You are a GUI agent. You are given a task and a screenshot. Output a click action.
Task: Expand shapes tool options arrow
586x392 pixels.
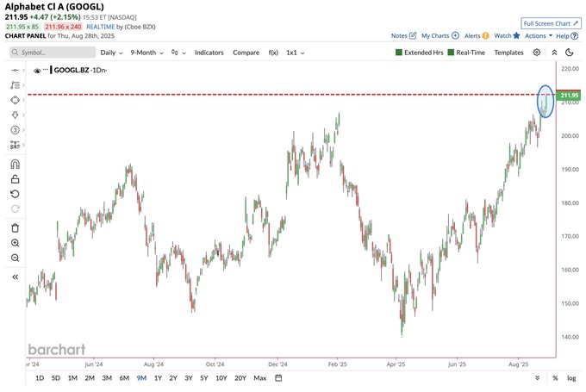[23, 100]
